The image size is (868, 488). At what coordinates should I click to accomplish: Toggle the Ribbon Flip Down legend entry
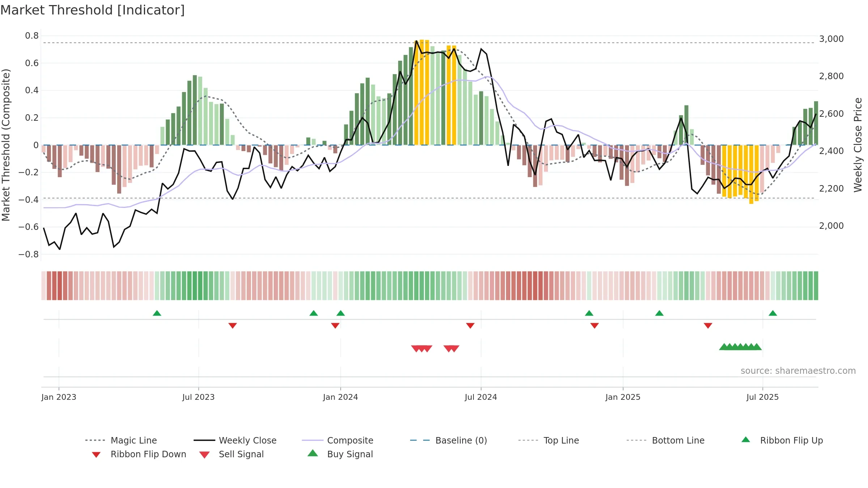tap(139, 454)
